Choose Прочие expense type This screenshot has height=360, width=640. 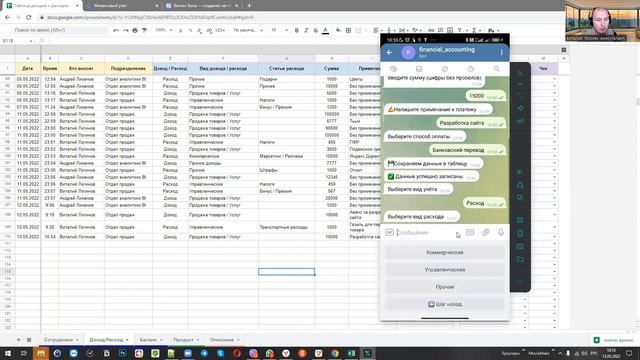click(445, 287)
